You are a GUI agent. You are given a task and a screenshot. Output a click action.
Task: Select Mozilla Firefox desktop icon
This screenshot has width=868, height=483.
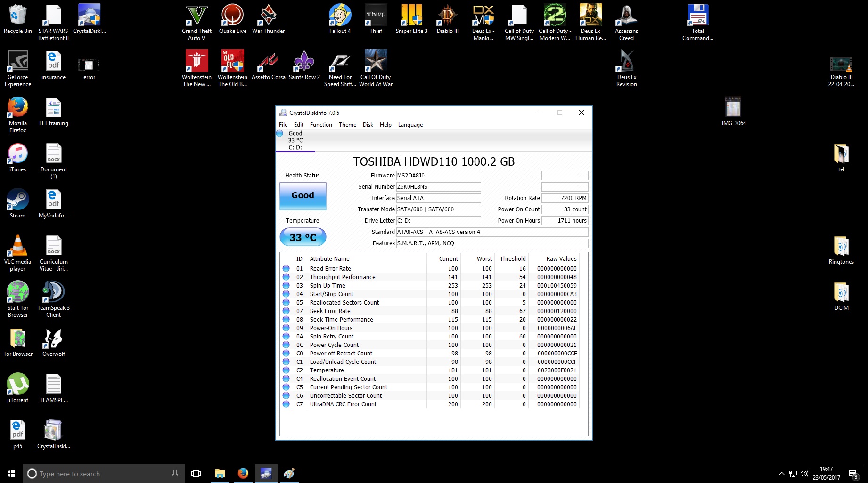[18, 115]
